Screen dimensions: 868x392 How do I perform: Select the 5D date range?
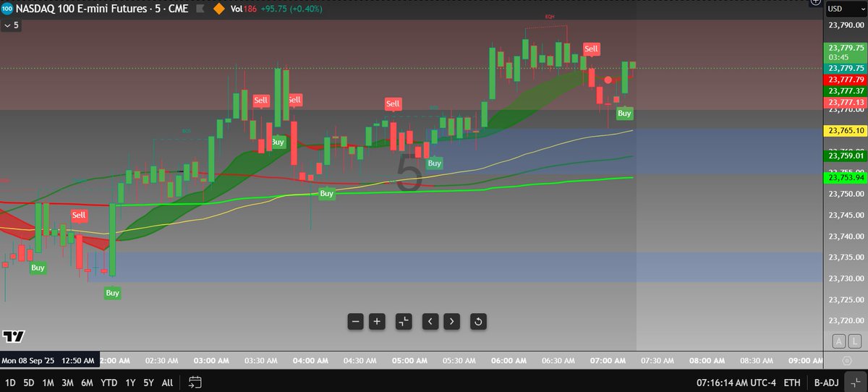pyautogui.click(x=29, y=382)
